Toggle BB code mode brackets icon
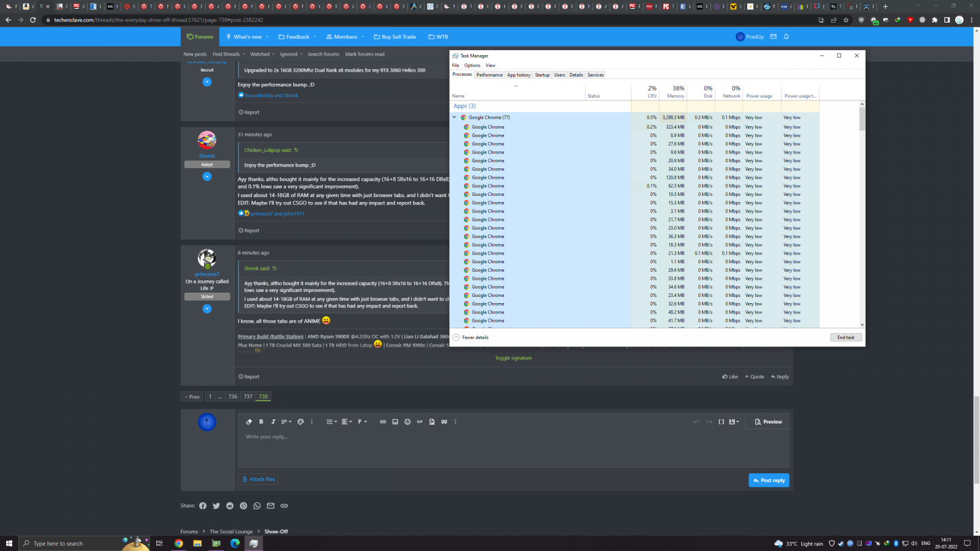The height and width of the screenshot is (551, 980). 722,422
